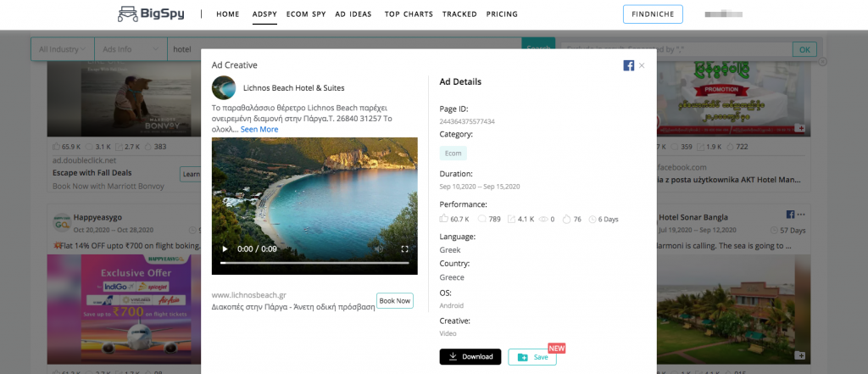Click likes count 65.9 K on Marriott ad
Image resolution: width=868 pixels, height=374 pixels.
click(71, 148)
